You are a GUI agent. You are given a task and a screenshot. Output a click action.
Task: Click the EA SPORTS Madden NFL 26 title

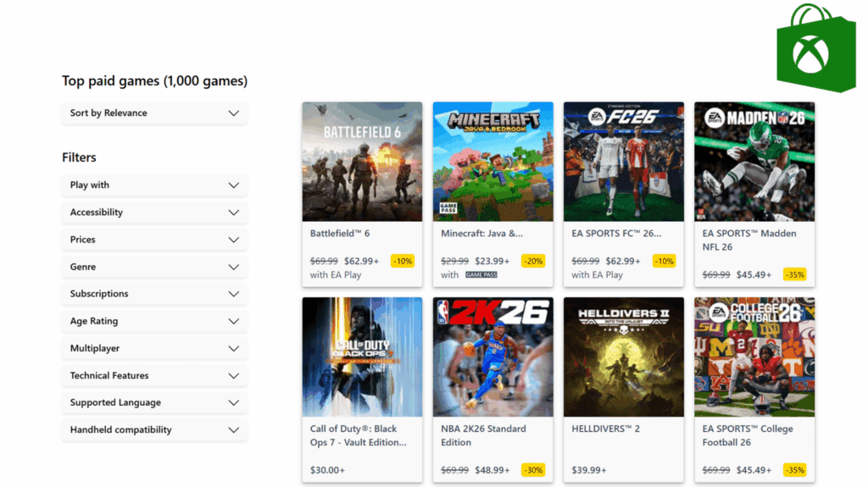(x=749, y=240)
